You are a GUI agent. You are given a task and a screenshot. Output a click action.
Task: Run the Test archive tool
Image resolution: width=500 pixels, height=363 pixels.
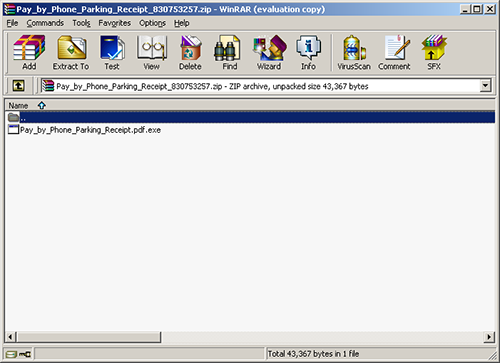point(112,53)
